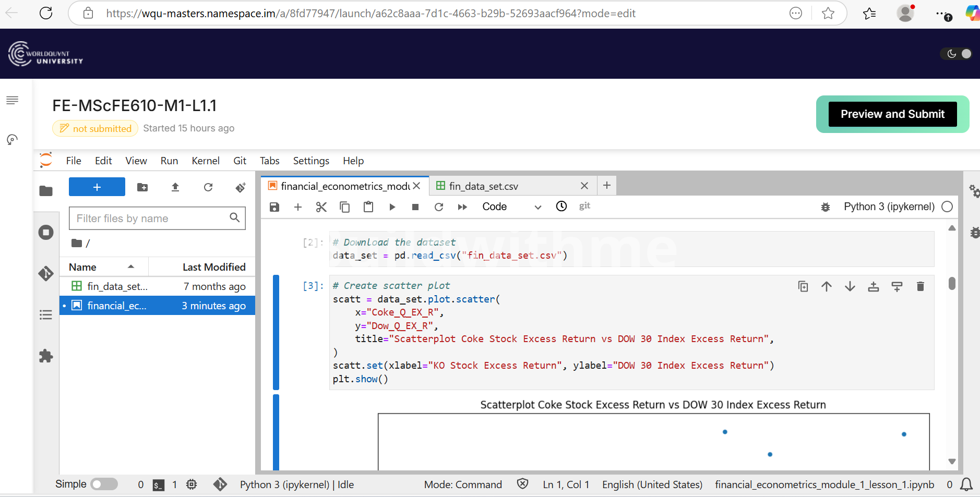Open the Git sidebar panel
The image size is (980, 497).
(46, 273)
